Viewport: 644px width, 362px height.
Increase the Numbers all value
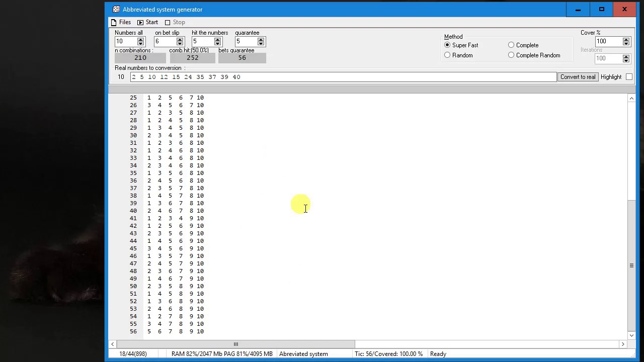click(140, 39)
